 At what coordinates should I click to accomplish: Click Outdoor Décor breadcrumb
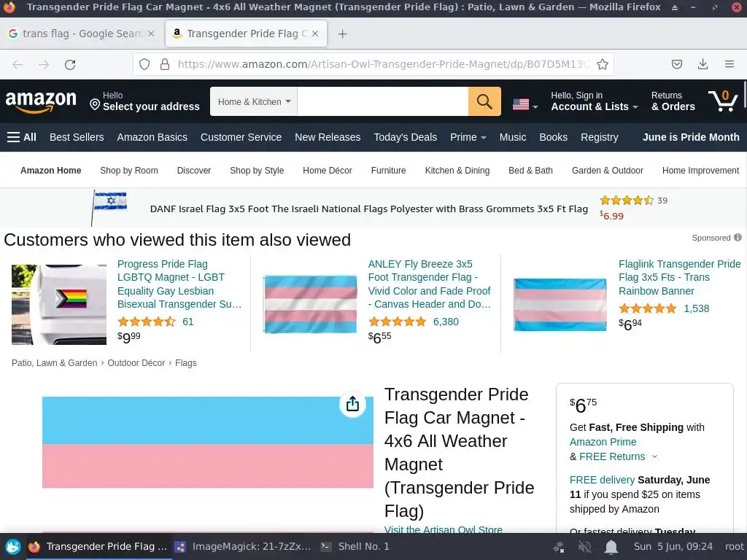[136, 363]
